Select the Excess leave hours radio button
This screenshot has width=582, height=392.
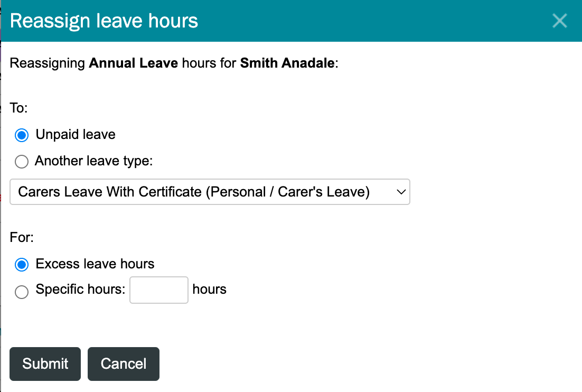(x=22, y=265)
